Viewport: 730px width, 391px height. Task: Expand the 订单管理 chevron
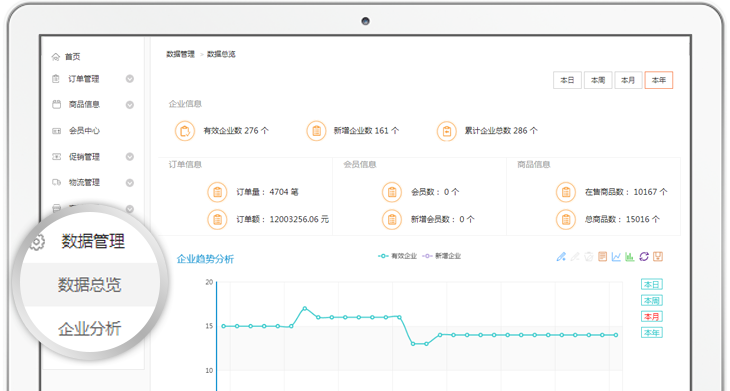tap(130, 79)
